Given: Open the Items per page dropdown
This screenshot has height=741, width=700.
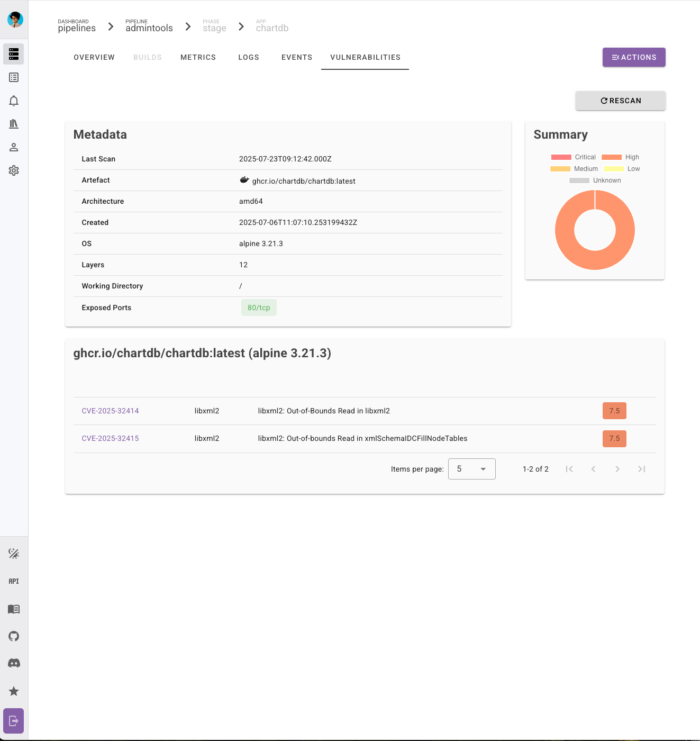Looking at the screenshot, I should [x=471, y=469].
